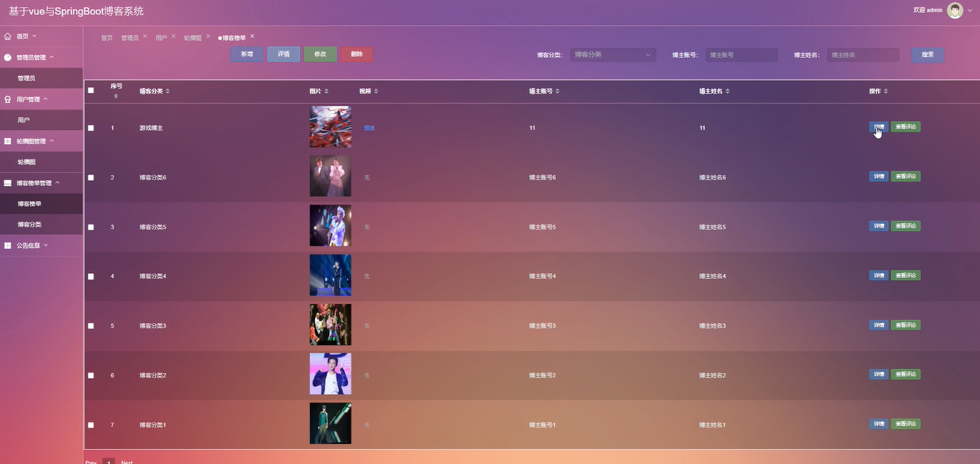Collapse the 轮播图管理 sidebar section

click(41, 141)
